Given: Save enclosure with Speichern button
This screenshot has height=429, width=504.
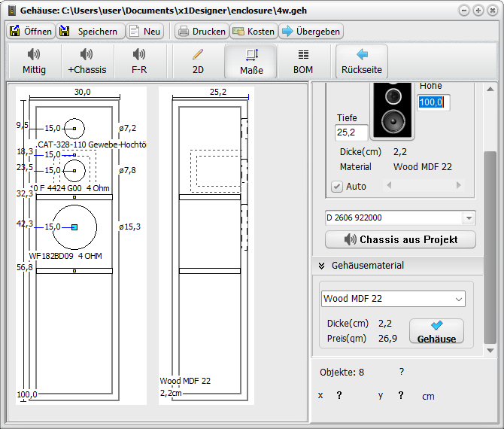Looking at the screenshot, I should click(89, 32).
